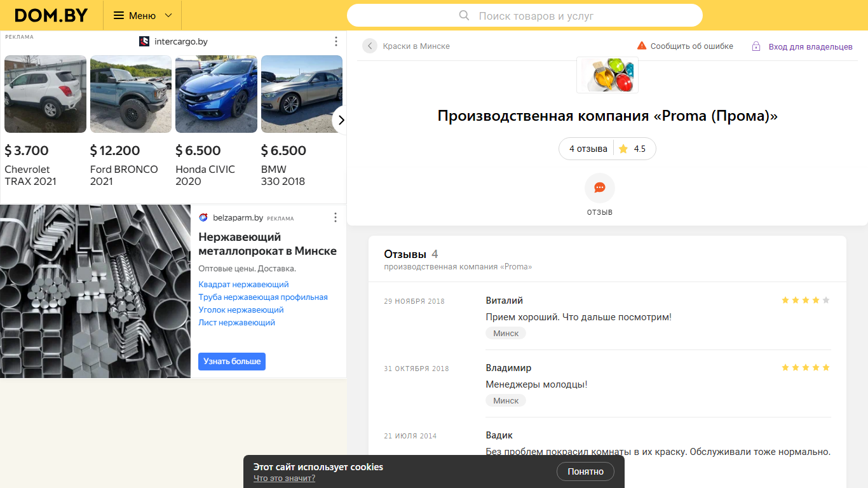Click reviewer name Вадик
Image resolution: width=868 pixels, height=488 pixels.
[499, 435]
